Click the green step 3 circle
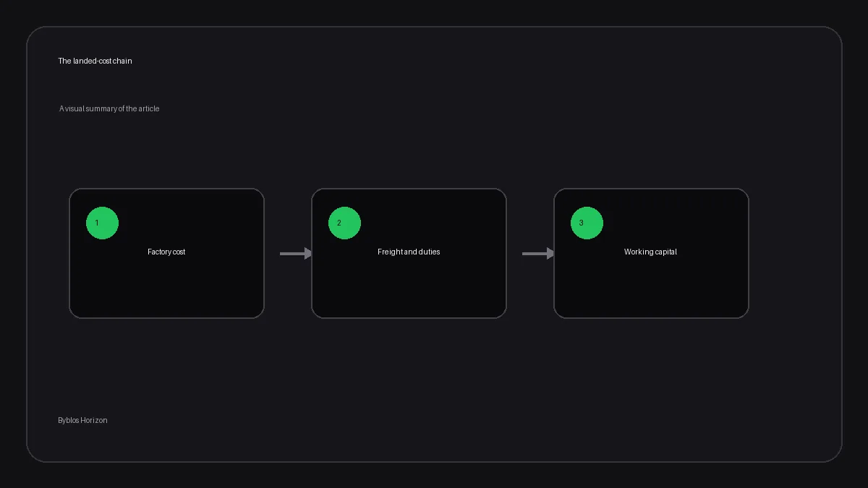This screenshot has width=868, height=488. (587, 223)
